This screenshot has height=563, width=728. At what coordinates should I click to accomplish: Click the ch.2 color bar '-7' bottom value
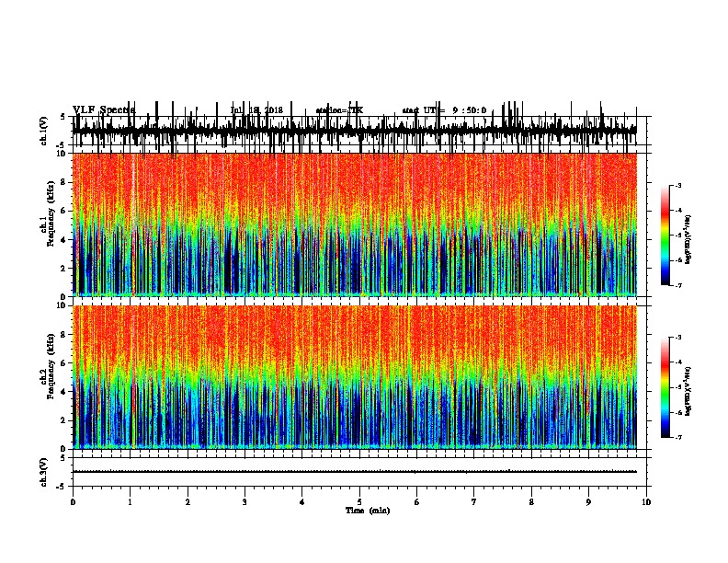point(677,438)
